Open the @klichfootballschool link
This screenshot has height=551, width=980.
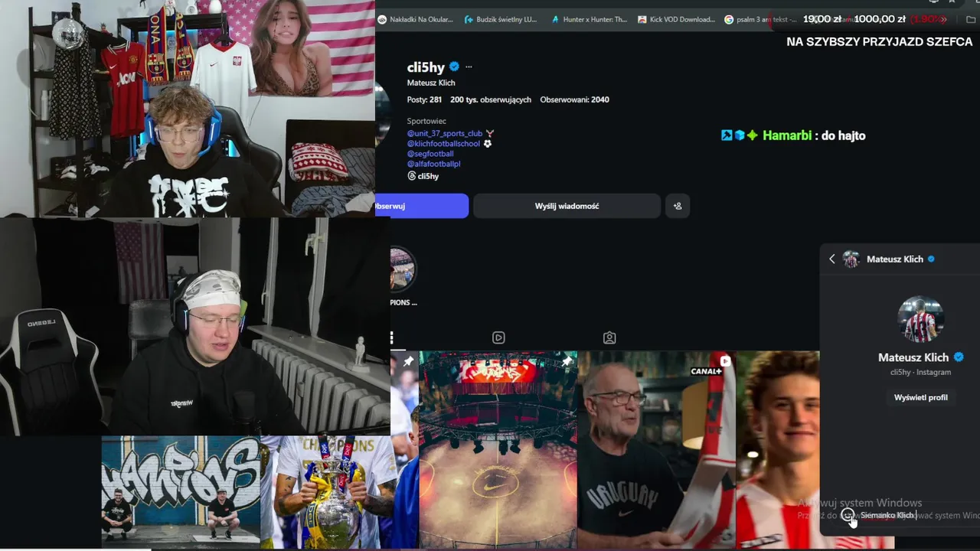(x=443, y=143)
